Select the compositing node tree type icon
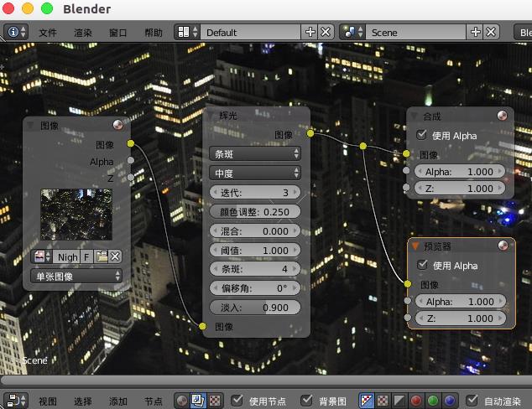Viewport: 532px width, 409px height. click(x=199, y=401)
